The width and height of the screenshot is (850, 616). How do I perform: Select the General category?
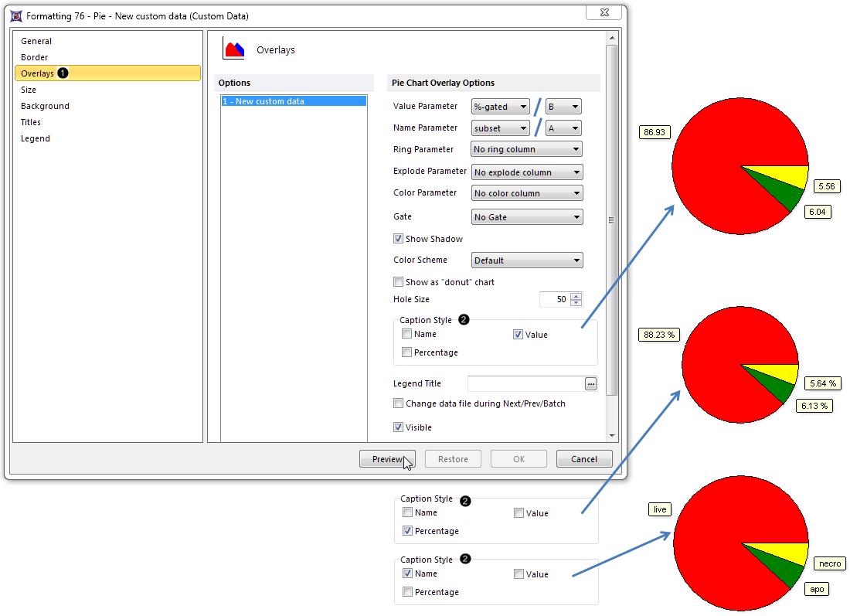pos(36,41)
